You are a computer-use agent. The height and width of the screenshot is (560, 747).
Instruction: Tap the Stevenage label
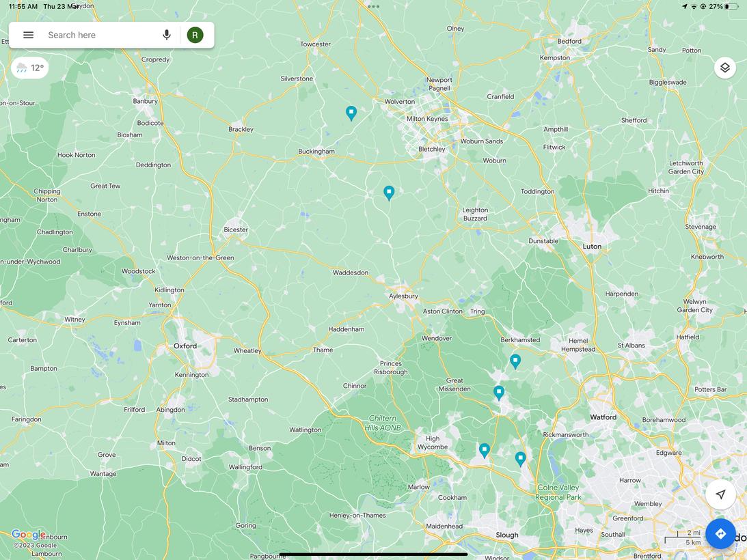click(701, 227)
